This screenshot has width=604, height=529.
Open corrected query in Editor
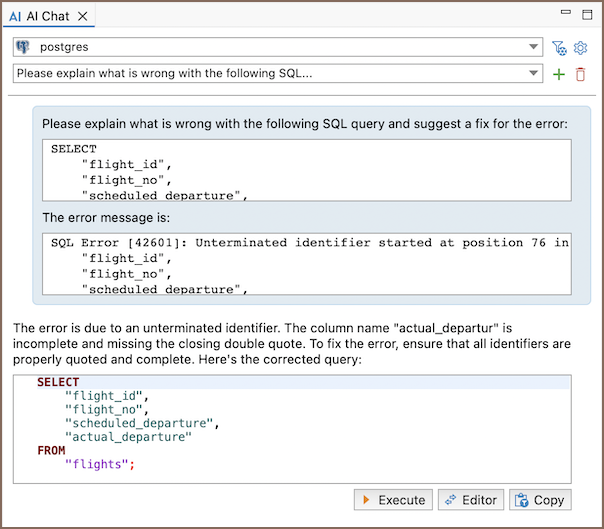[x=469, y=500]
